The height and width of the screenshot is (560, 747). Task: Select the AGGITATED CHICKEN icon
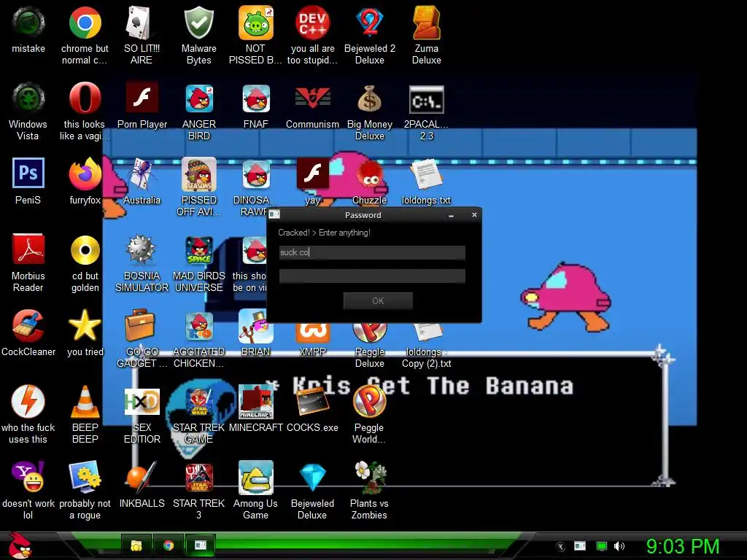pyautogui.click(x=198, y=326)
